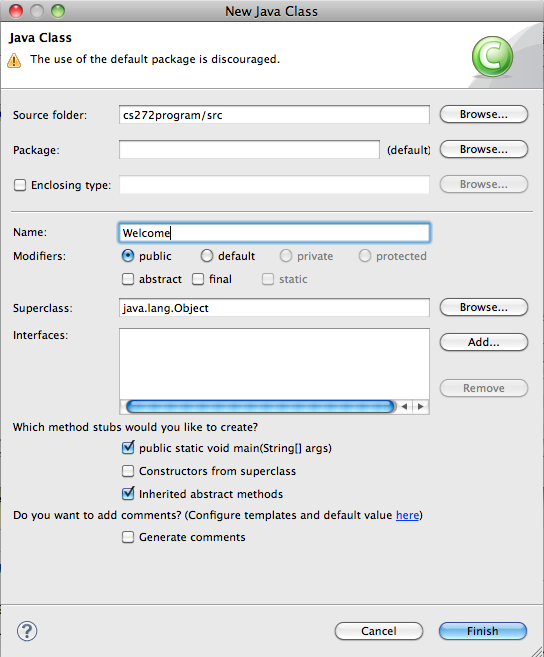Click the interfaces list left scroll arrow
544x657 pixels.
tap(404, 406)
